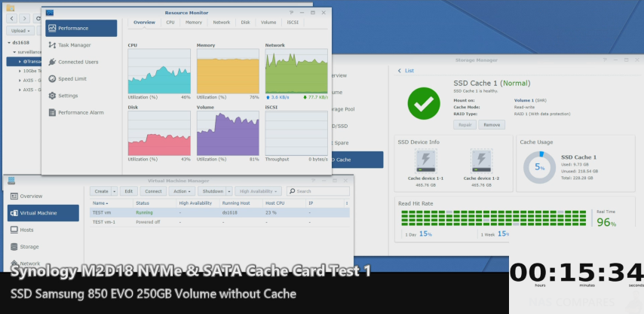The image size is (644, 314).
Task: Expand the @Transa folder tree node
Action: [x=20, y=62]
